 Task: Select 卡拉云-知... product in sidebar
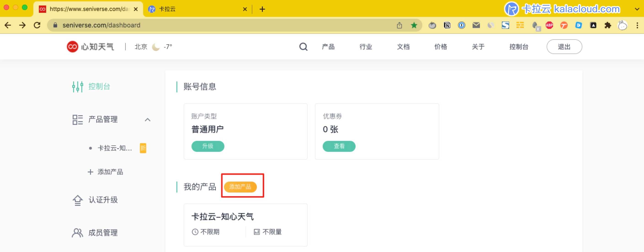coord(114,148)
